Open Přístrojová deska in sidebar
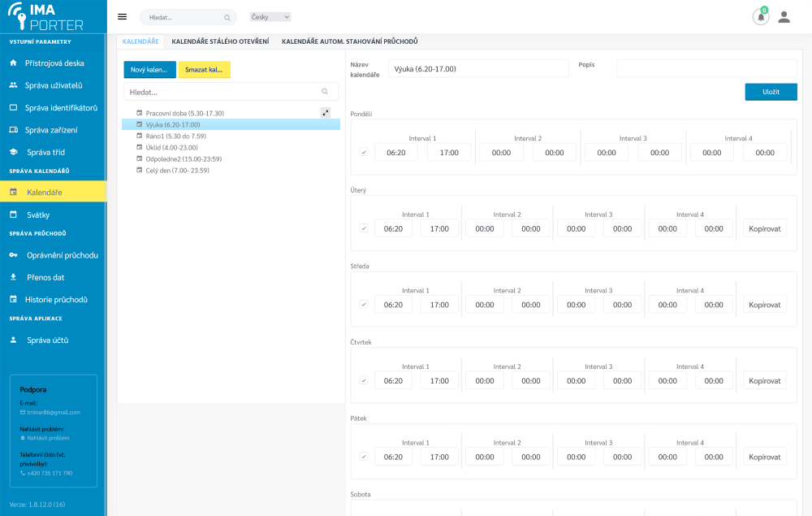Image resolution: width=812 pixels, height=516 pixels. click(54, 63)
